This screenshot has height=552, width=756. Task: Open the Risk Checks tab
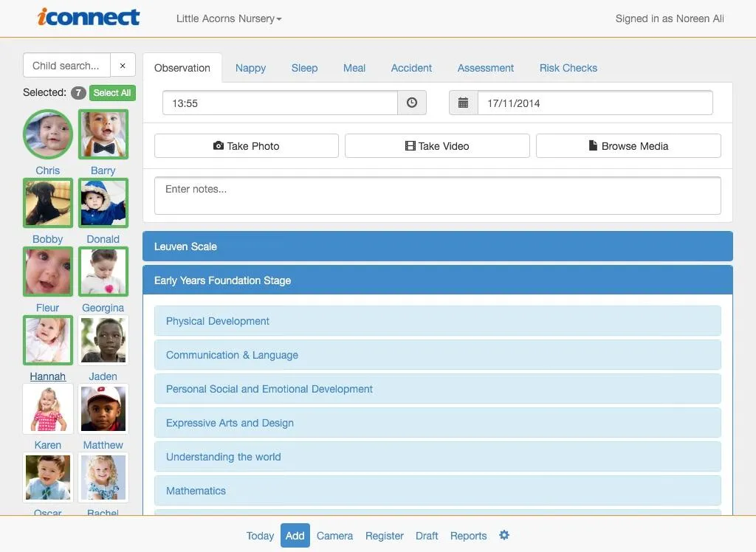[x=568, y=67]
